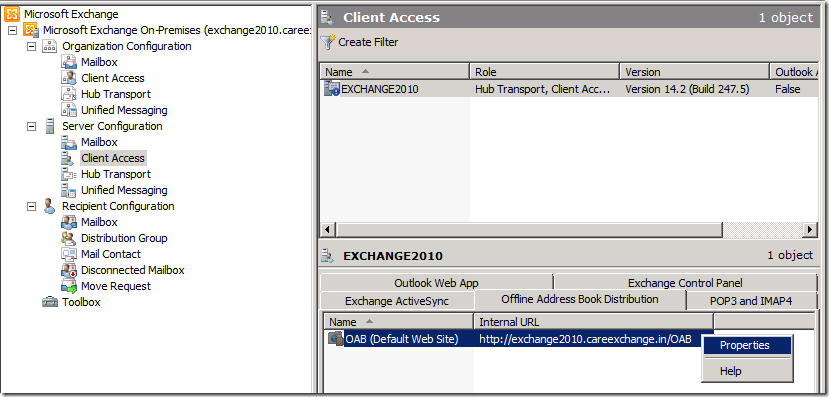
Task: Select Toolbox in the tree
Action: [81, 302]
